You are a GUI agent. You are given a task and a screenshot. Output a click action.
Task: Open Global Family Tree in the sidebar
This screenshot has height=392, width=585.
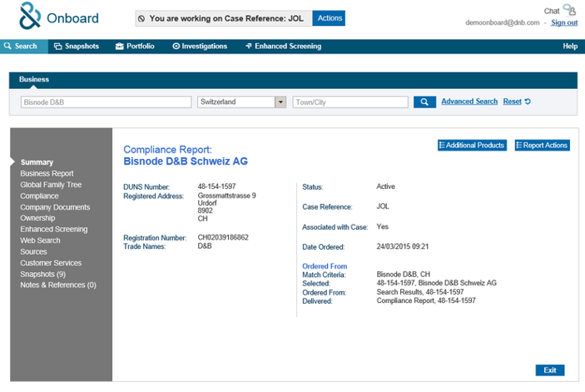coord(51,185)
